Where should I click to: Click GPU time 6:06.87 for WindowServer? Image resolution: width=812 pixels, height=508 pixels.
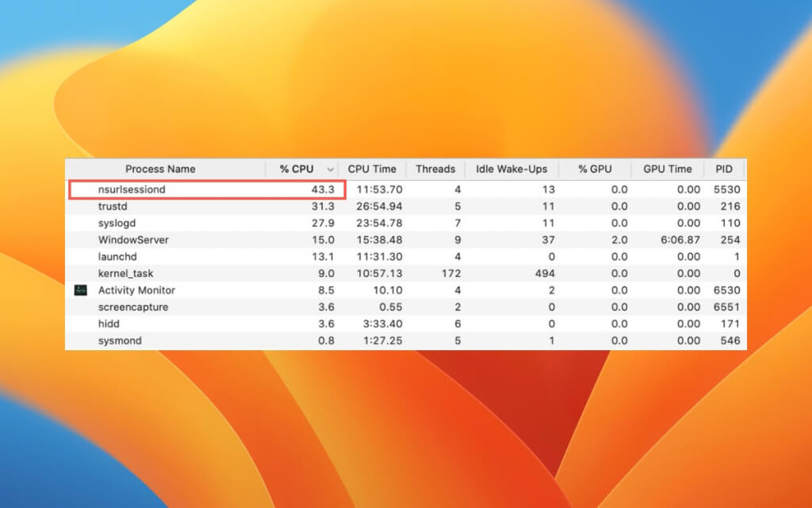click(680, 240)
